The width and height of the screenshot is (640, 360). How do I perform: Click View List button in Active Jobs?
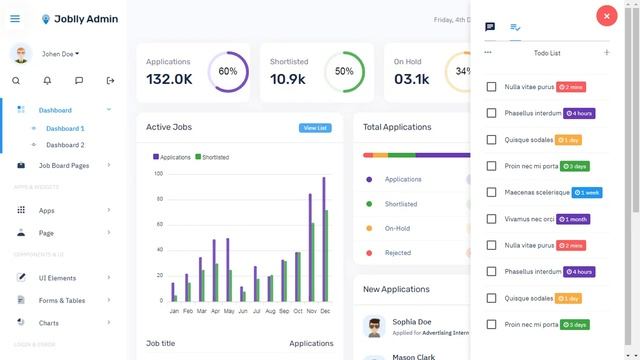pos(315,128)
